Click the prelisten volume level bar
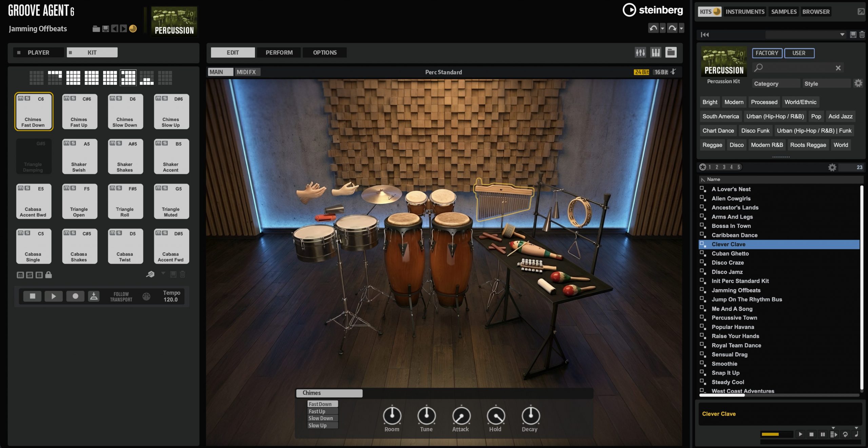The width and height of the screenshot is (868, 448). pyautogui.click(x=777, y=434)
